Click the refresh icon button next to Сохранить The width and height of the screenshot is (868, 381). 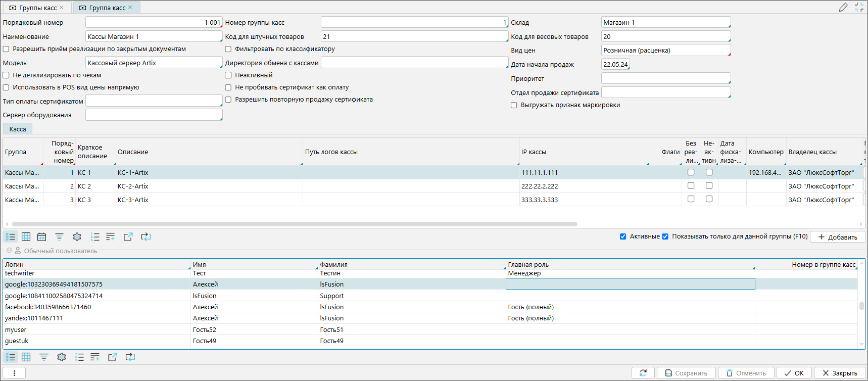[x=643, y=373]
